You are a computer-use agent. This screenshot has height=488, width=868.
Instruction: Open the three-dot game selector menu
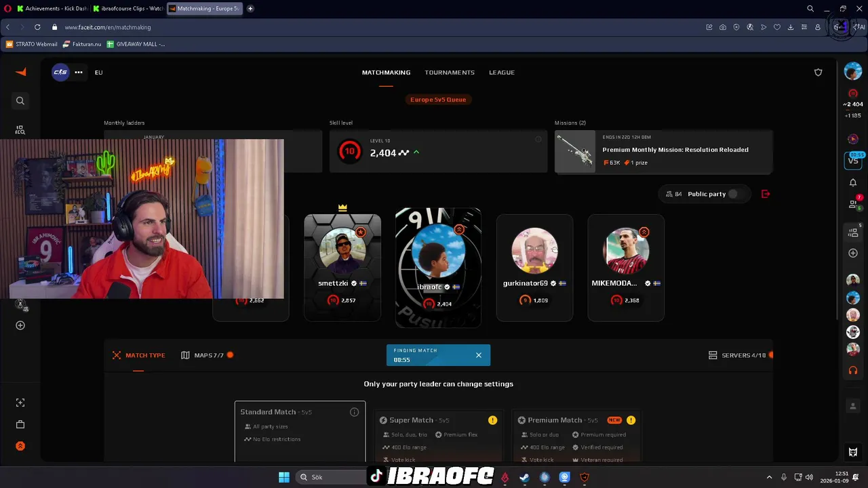click(x=79, y=72)
